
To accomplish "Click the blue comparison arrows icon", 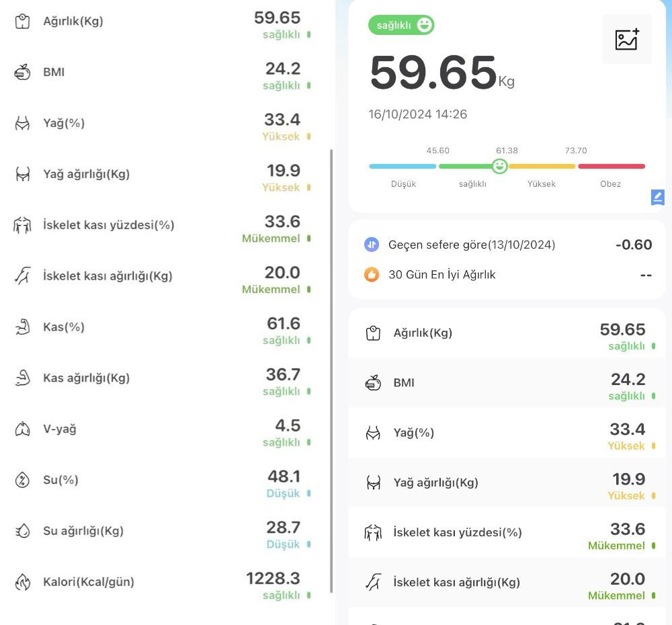I will pyautogui.click(x=372, y=245).
